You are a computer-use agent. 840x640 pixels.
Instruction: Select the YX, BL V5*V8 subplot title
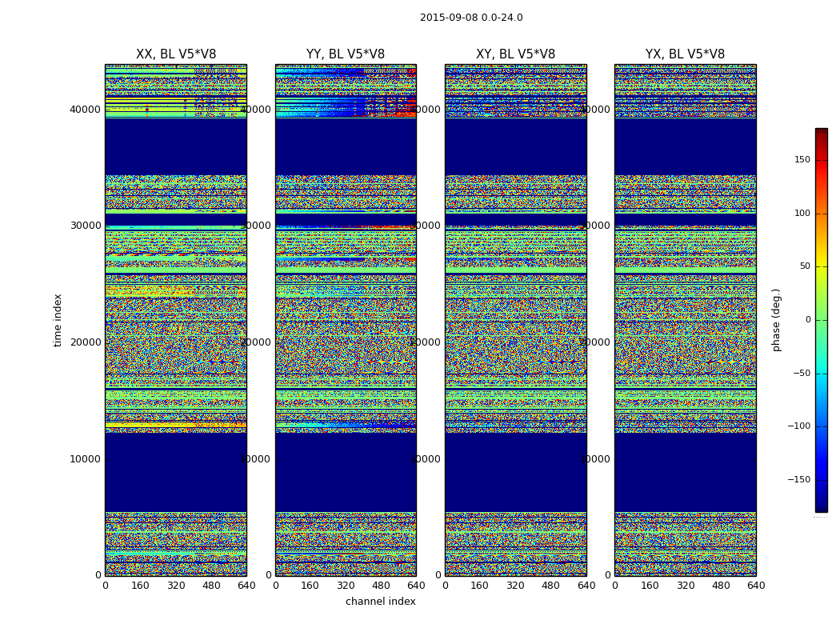[x=685, y=54]
